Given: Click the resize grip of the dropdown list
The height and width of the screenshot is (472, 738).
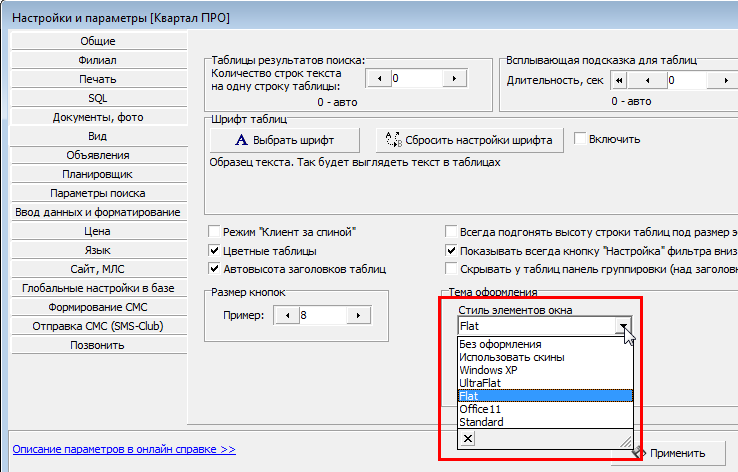Looking at the screenshot, I should (x=626, y=439).
